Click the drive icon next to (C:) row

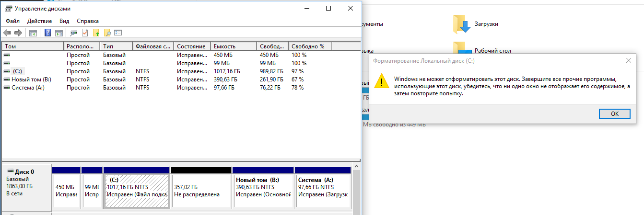pyautogui.click(x=7, y=71)
